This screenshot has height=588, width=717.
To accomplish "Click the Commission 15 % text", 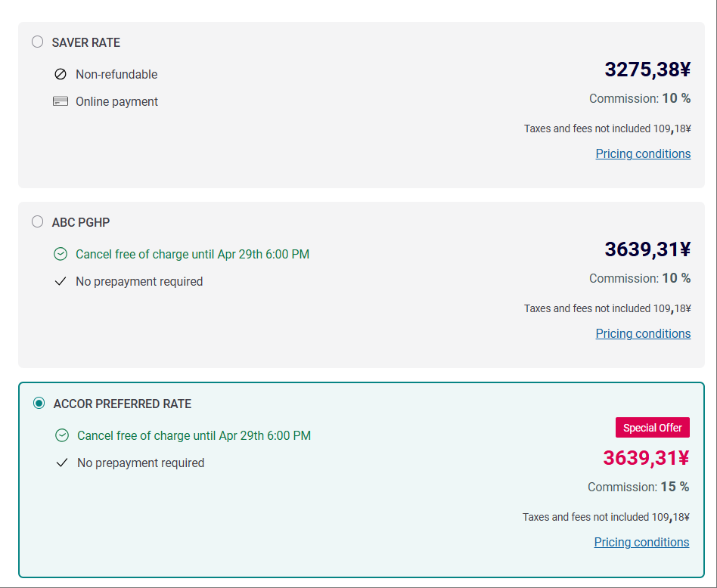I will [638, 487].
